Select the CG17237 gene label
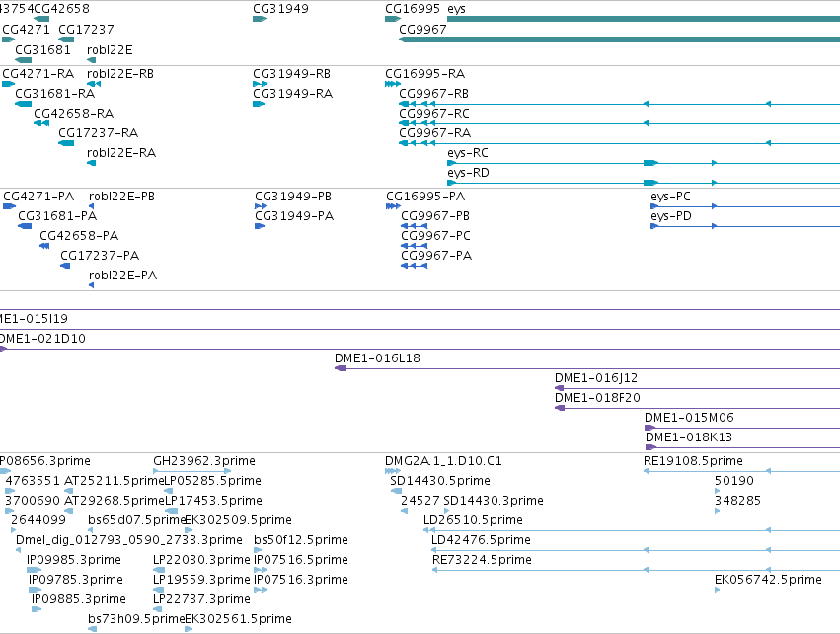Screen dimensions: 840x634 [86, 30]
